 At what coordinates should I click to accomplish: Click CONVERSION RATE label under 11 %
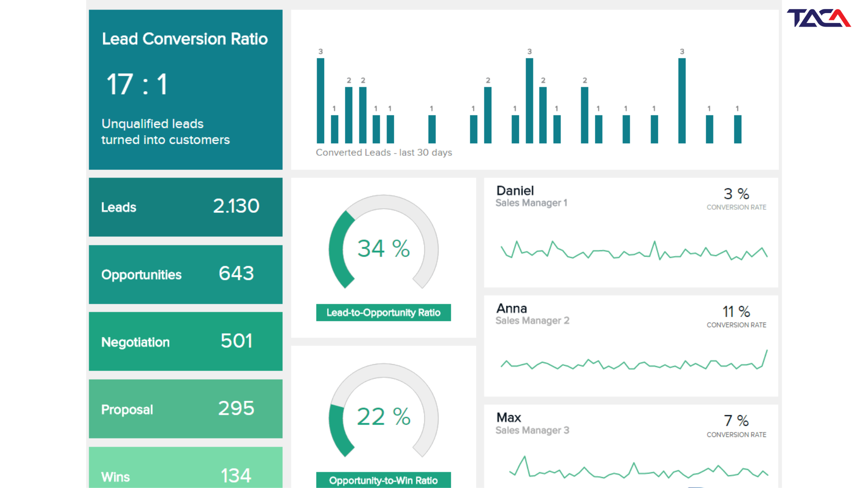736,325
